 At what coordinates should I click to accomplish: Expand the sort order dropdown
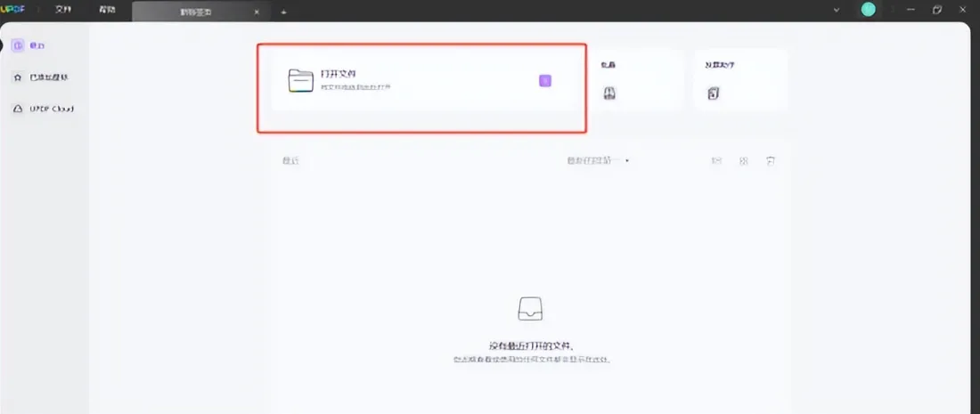click(x=598, y=160)
